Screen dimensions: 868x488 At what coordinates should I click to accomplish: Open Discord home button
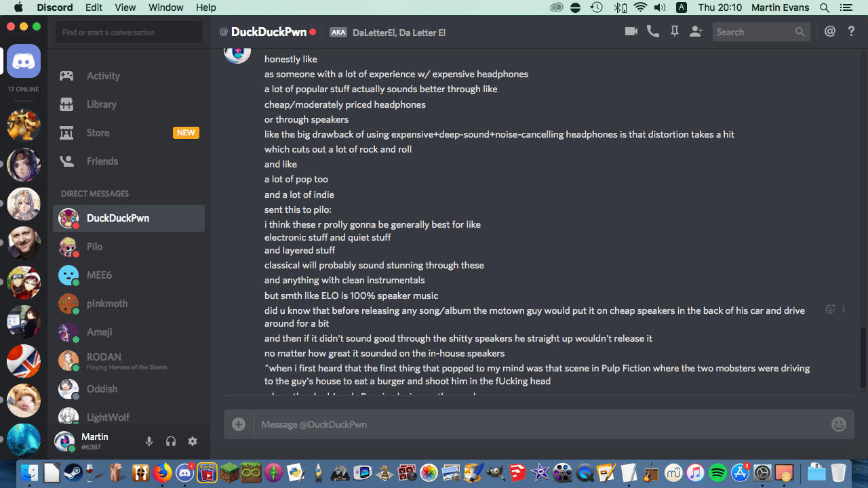(x=24, y=62)
